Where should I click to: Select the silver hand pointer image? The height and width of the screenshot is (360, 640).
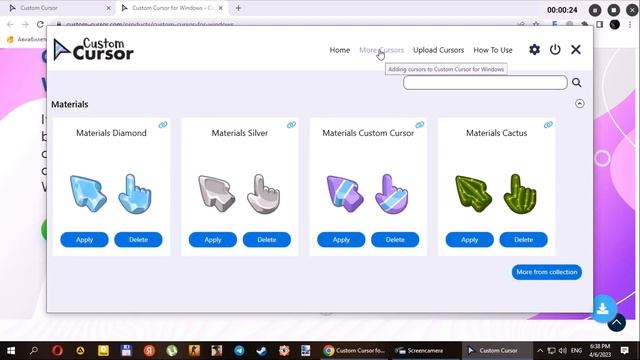[x=263, y=194]
